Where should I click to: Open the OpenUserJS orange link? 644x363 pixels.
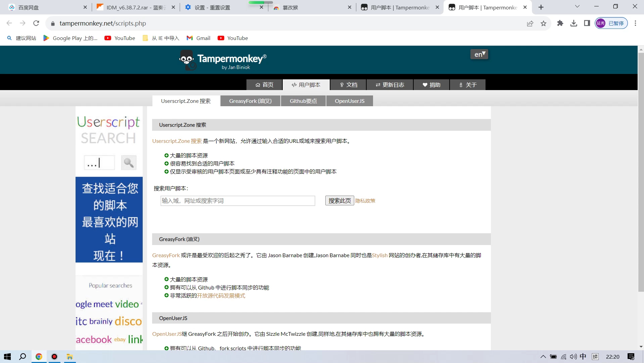click(x=167, y=334)
